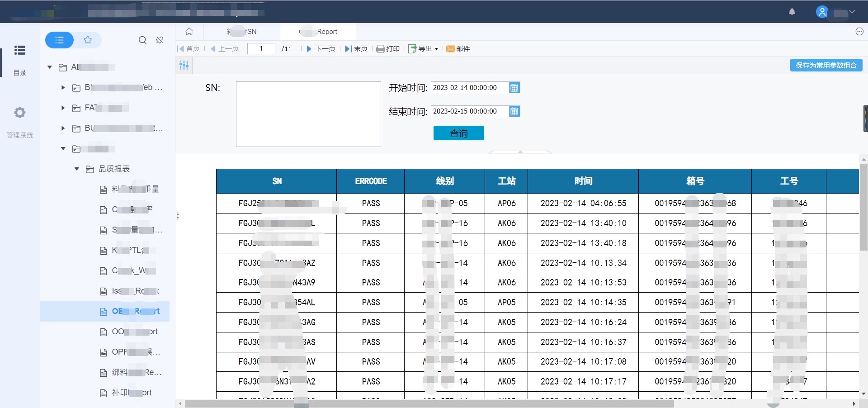Switch to the Report tab
The width and height of the screenshot is (868, 408).
point(318,32)
